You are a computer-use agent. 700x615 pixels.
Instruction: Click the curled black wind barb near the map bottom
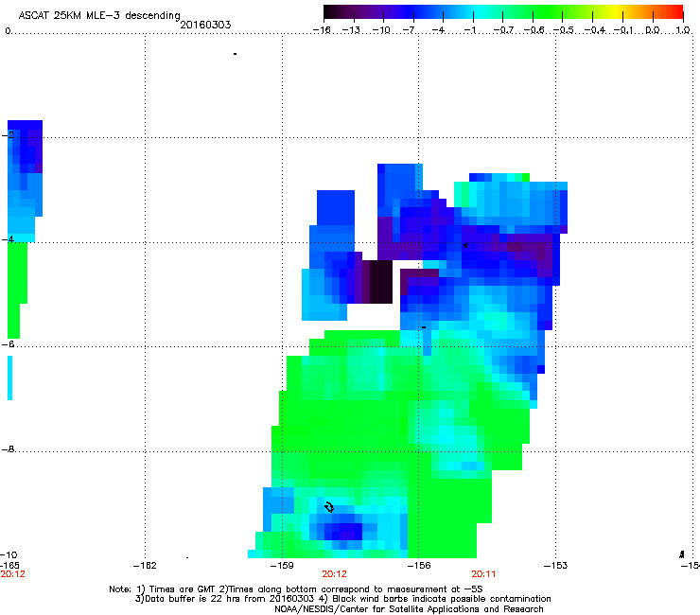click(329, 507)
